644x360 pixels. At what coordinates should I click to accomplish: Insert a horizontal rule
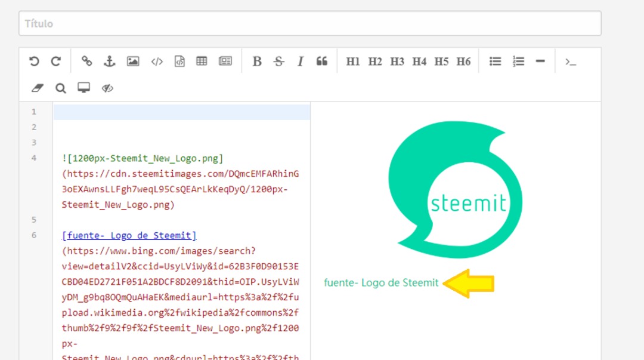(x=540, y=61)
